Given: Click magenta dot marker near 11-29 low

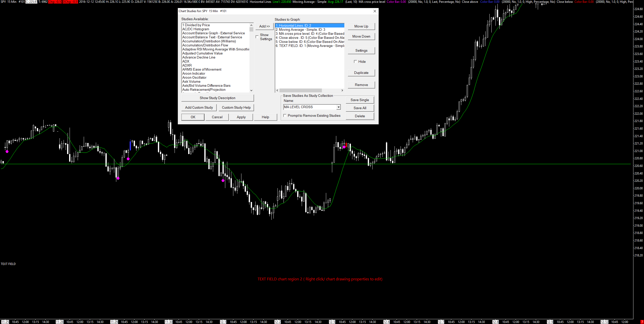Looking at the screenshot, I should click(x=118, y=178).
